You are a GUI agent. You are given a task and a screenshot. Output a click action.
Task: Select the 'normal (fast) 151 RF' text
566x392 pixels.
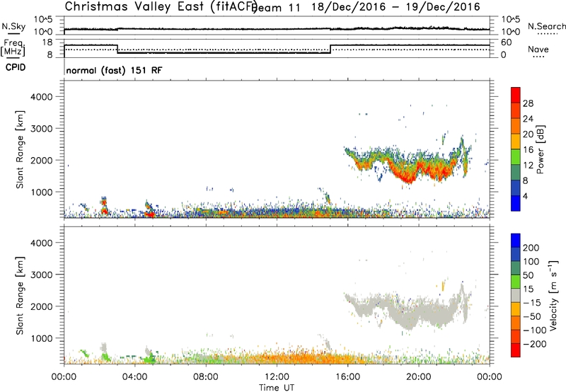coord(114,70)
